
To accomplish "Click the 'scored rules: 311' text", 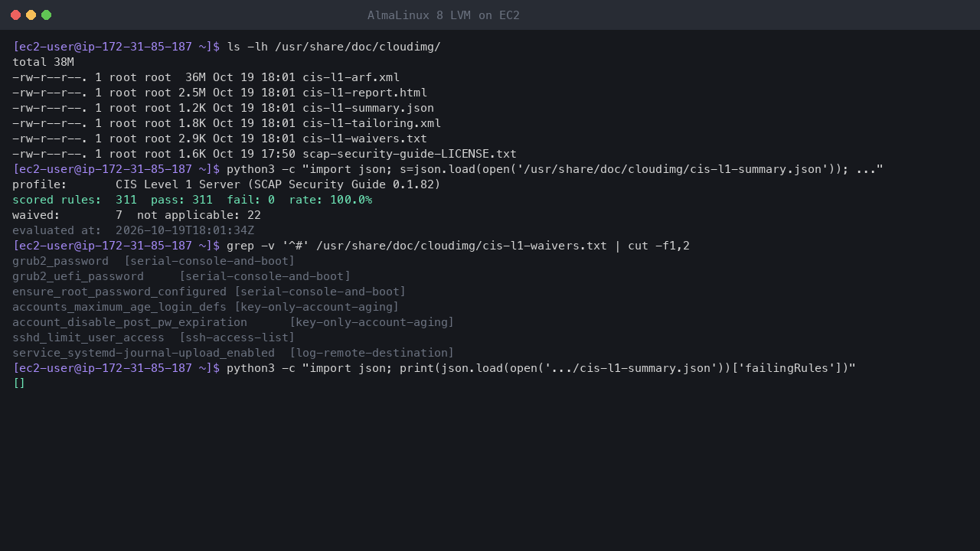I will click(x=74, y=200).
